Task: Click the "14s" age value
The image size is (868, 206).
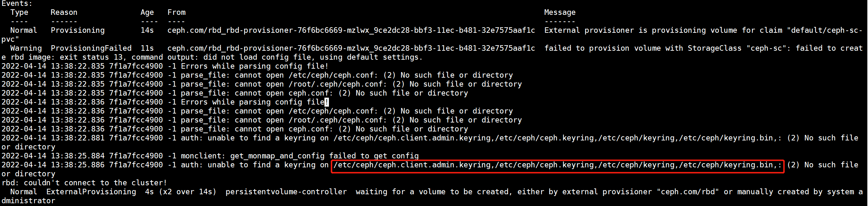Action: point(147,30)
